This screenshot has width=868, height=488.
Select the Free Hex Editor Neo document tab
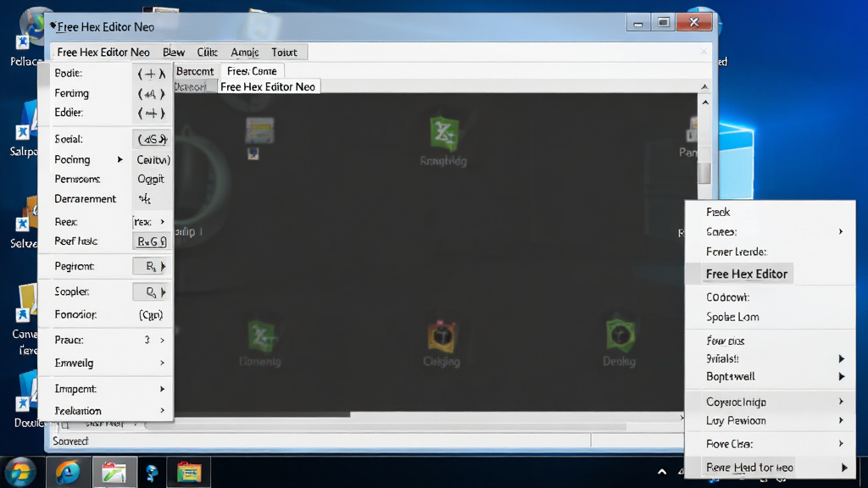[x=268, y=86]
